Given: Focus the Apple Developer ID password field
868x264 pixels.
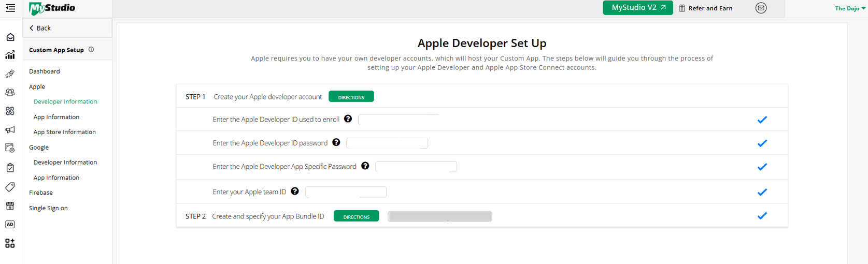Looking at the screenshot, I should click(387, 143).
